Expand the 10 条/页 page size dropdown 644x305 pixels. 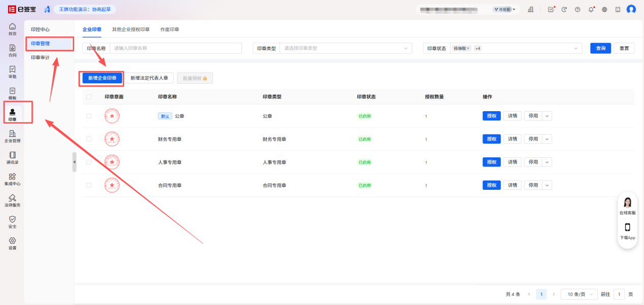(578, 294)
